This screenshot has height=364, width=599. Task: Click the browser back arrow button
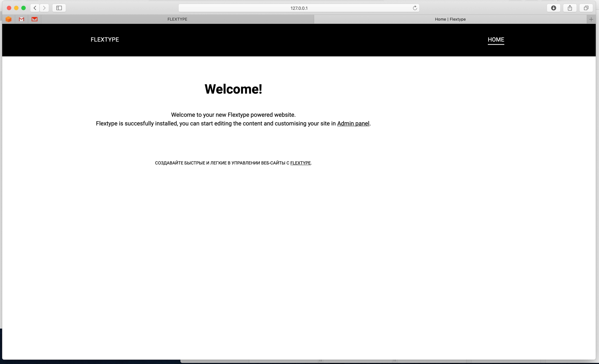(35, 8)
